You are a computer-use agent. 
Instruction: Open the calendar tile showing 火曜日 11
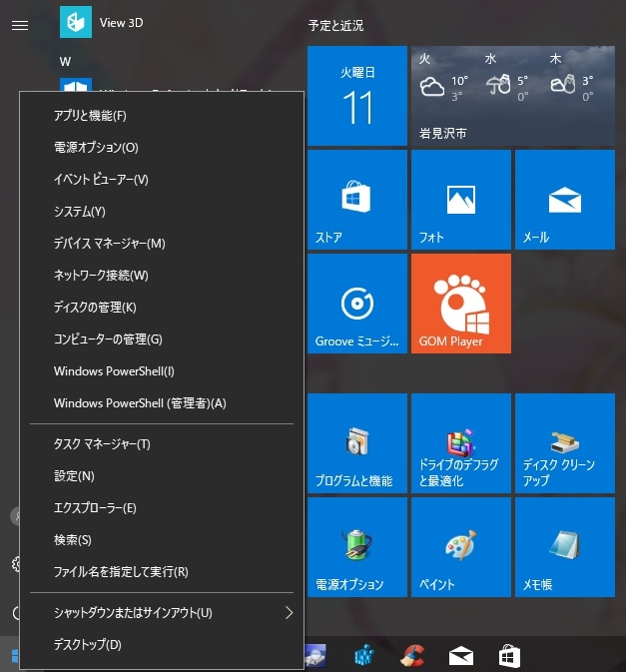pyautogui.click(x=356, y=96)
